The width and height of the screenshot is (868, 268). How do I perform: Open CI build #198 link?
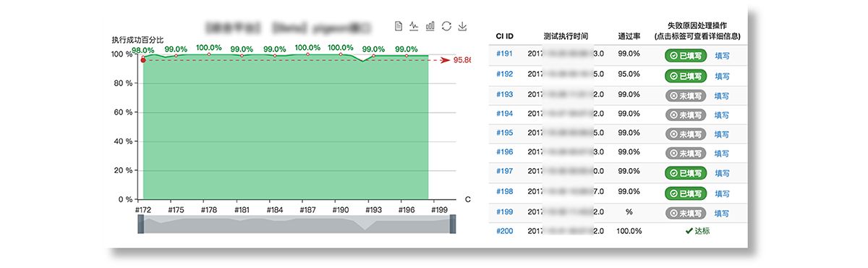pyautogui.click(x=504, y=192)
